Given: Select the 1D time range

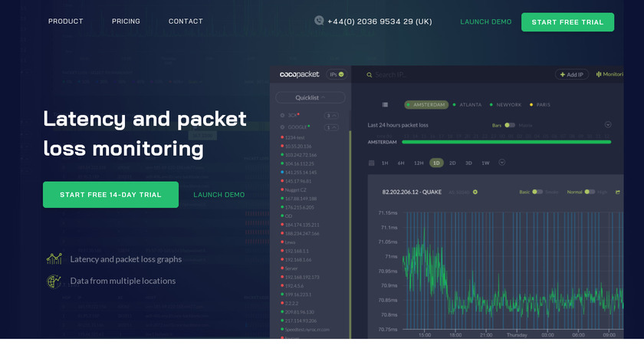Looking at the screenshot, I should click(436, 163).
